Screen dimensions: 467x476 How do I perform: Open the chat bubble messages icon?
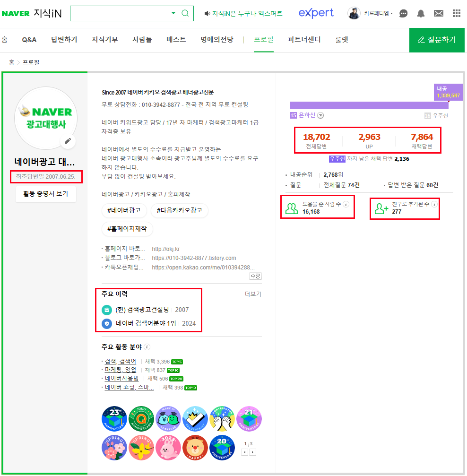[403, 14]
